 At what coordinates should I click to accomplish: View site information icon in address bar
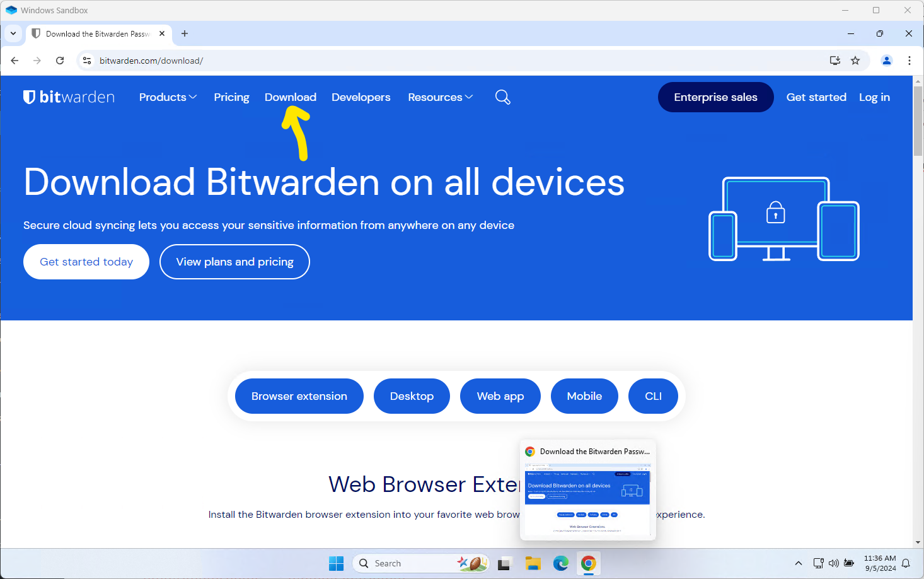[87, 61]
